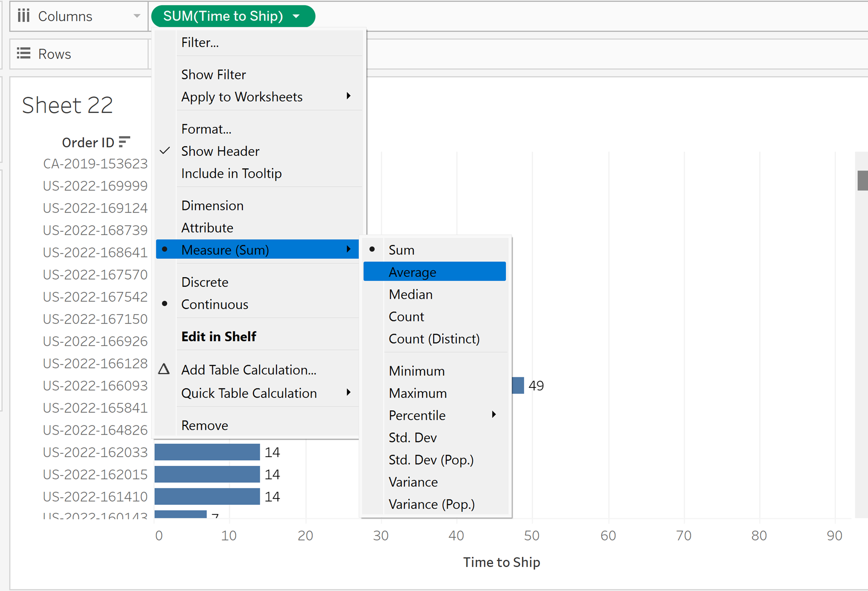Remove the field via Remove option
The height and width of the screenshot is (591, 868).
pyautogui.click(x=204, y=425)
